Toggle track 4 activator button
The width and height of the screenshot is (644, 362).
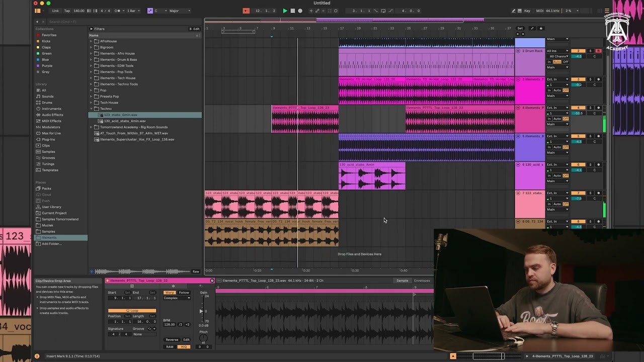click(x=578, y=108)
